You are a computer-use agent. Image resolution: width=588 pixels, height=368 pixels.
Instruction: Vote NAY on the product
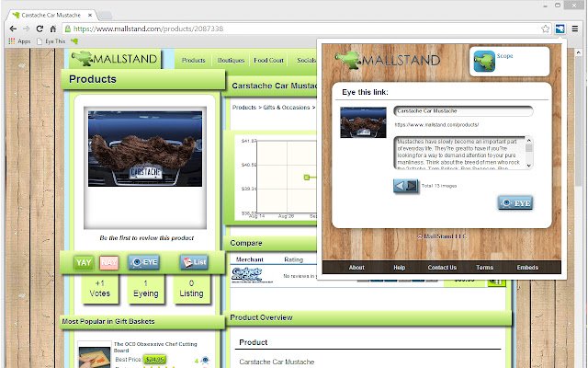tap(109, 262)
